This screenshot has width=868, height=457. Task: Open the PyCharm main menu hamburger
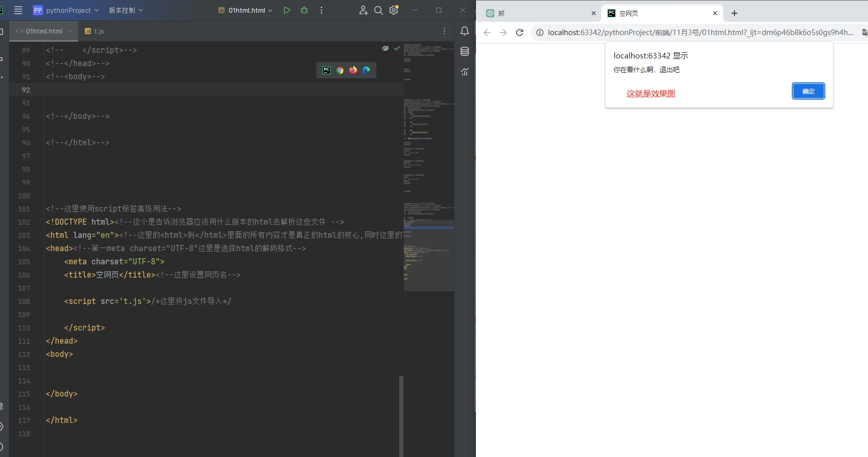18,10
